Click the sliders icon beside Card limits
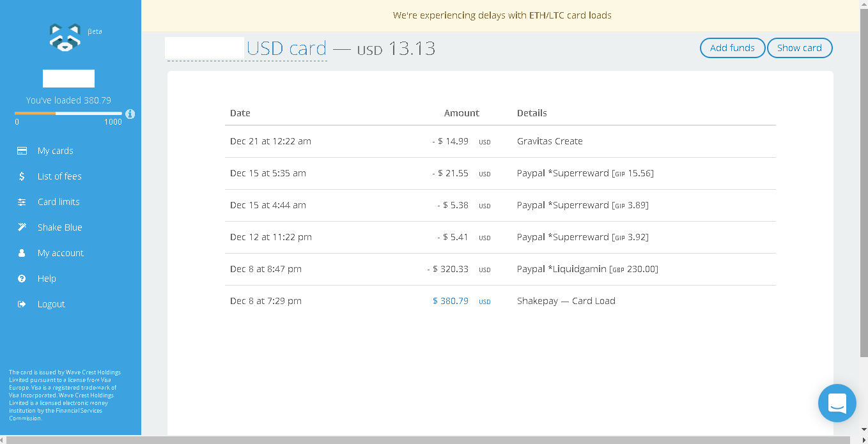Screen dimensions: 868x444 click(x=22, y=202)
